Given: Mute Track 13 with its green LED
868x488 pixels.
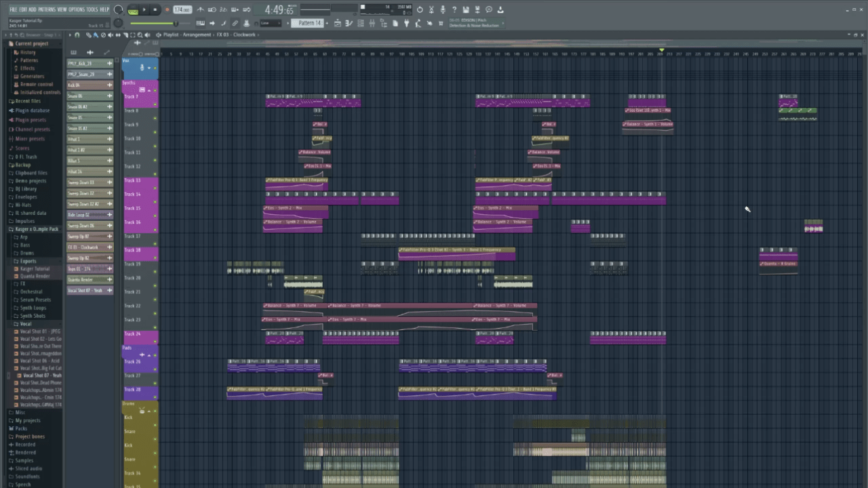Looking at the screenshot, I should pos(155,188).
